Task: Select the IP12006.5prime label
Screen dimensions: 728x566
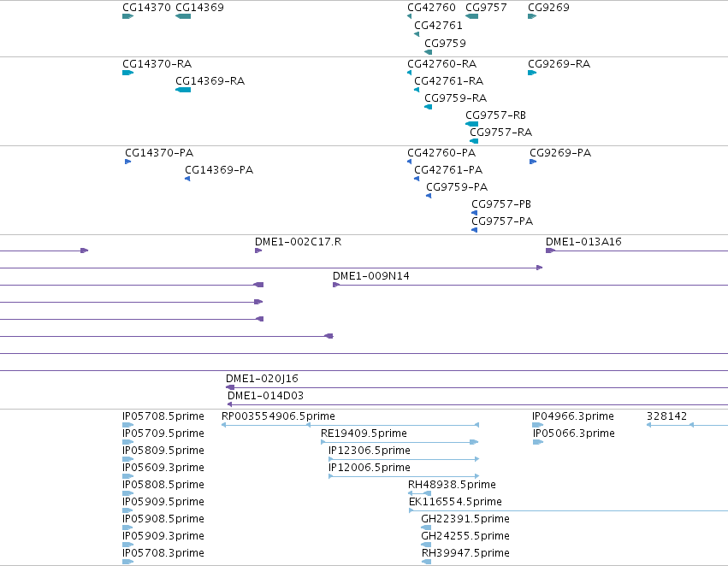Action: point(370,468)
